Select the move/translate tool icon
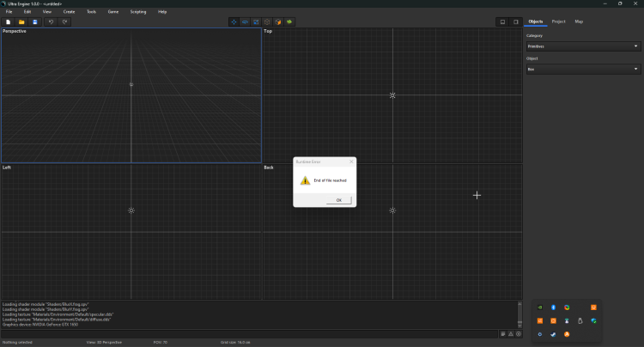644x347 pixels. click(234, 21)
